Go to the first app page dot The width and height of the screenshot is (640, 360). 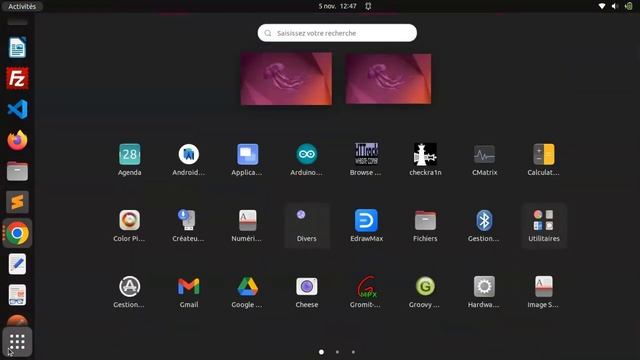coord(321,351)
